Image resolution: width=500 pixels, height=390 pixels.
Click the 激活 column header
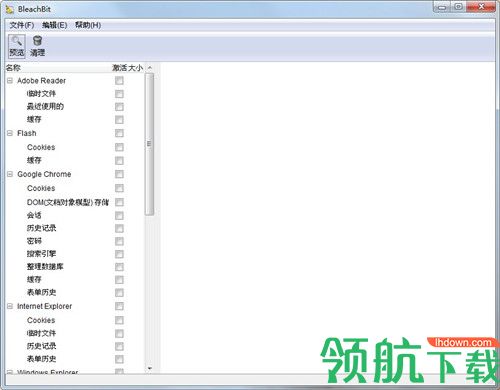click(x=119, y=68)
